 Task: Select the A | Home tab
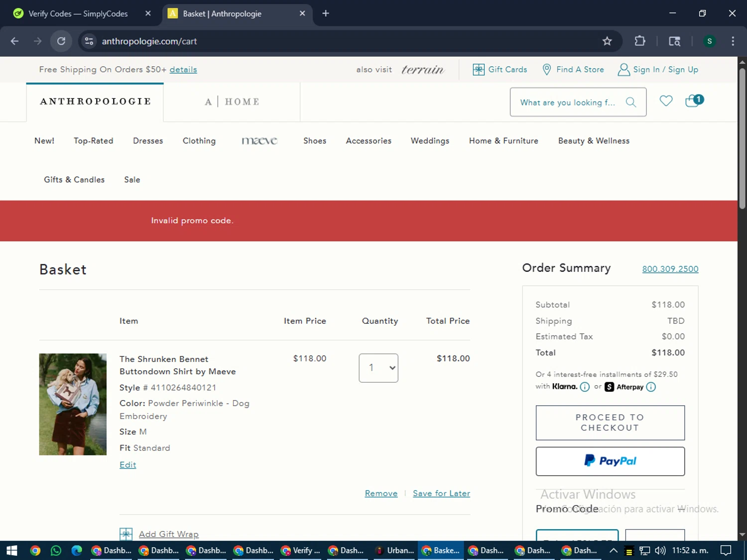(x=232, y=102)
